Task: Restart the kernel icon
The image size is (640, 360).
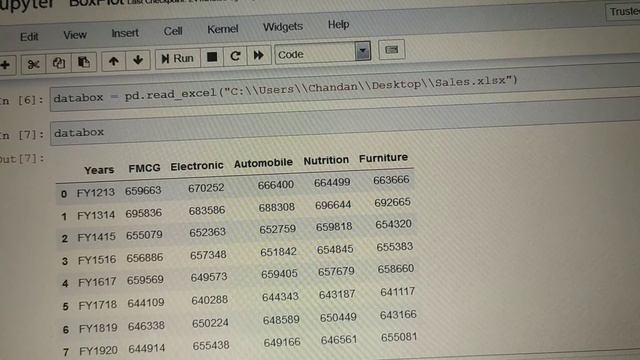Action: click(x=235, y=56)
